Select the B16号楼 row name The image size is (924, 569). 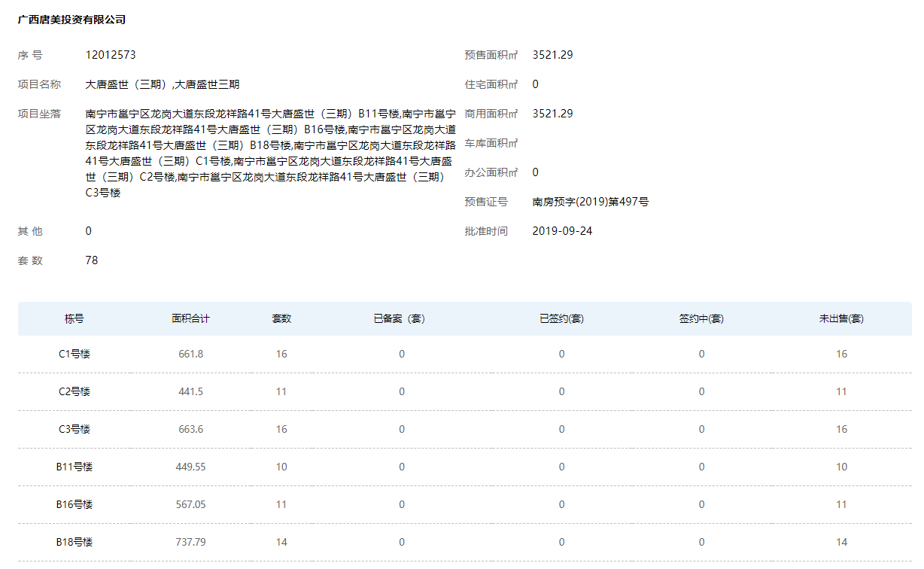[74, 504]
